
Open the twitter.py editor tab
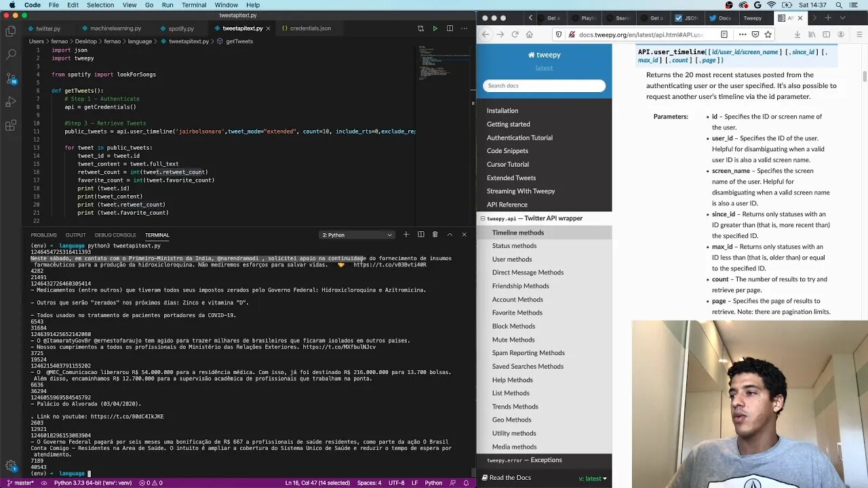click(x=48, y=28)
